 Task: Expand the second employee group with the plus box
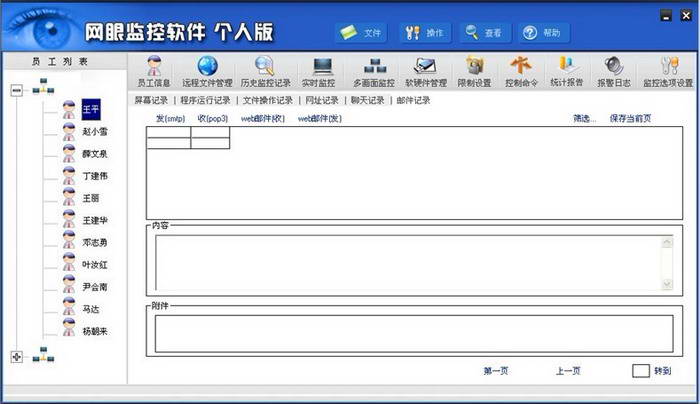[17, 357]
